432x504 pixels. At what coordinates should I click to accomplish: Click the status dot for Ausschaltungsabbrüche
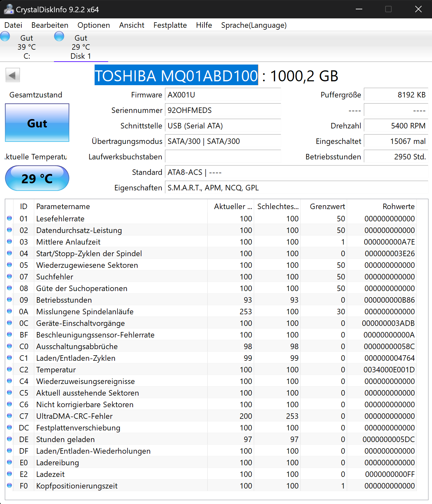point(9,346)
